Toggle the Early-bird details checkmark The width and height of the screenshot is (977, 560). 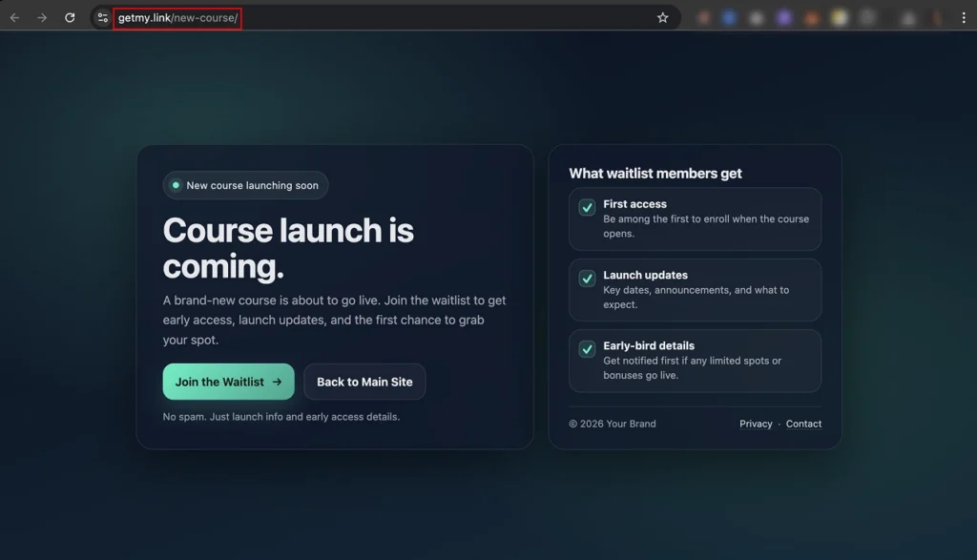coord(589,350)
